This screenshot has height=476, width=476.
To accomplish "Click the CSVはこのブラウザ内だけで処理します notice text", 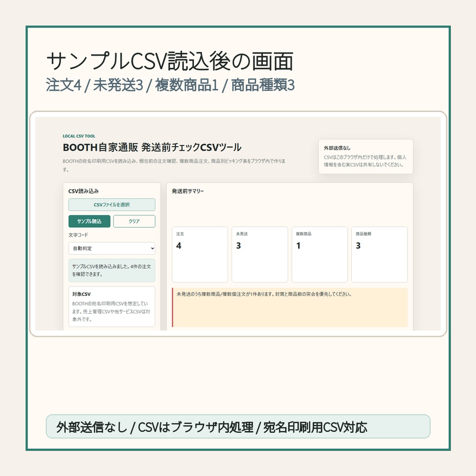I will click(365, 161).
